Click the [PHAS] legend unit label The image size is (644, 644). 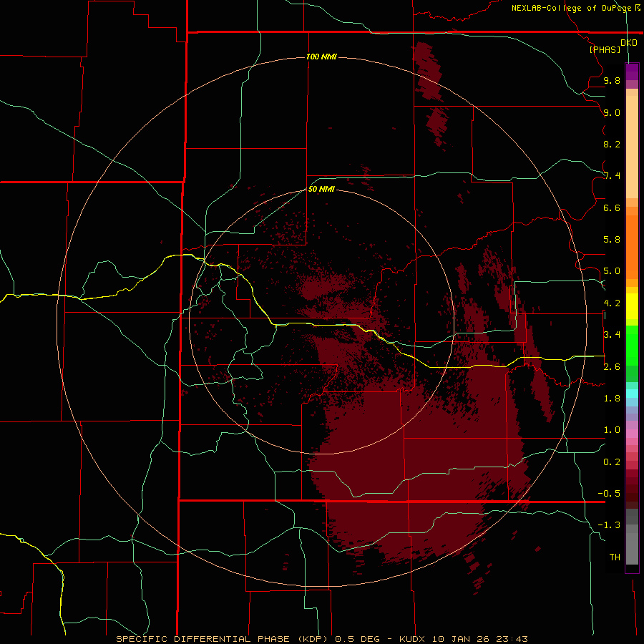coord(605,49)
